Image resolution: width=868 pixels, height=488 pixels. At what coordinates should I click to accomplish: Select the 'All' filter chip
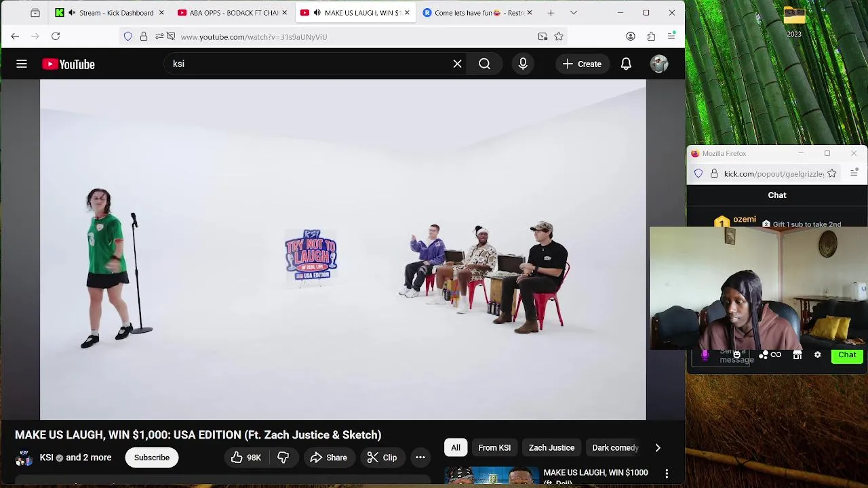point(456,447)
